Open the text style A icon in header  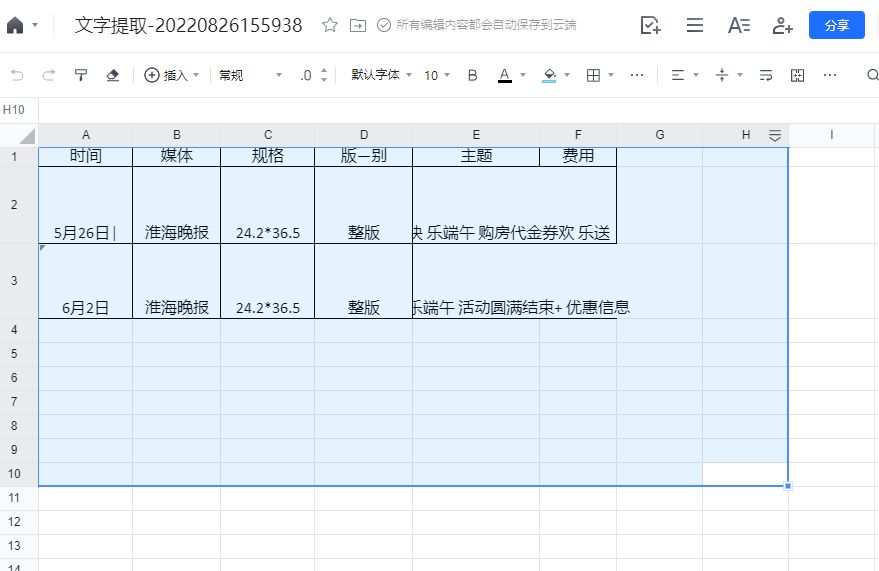(x=739, y=25)
